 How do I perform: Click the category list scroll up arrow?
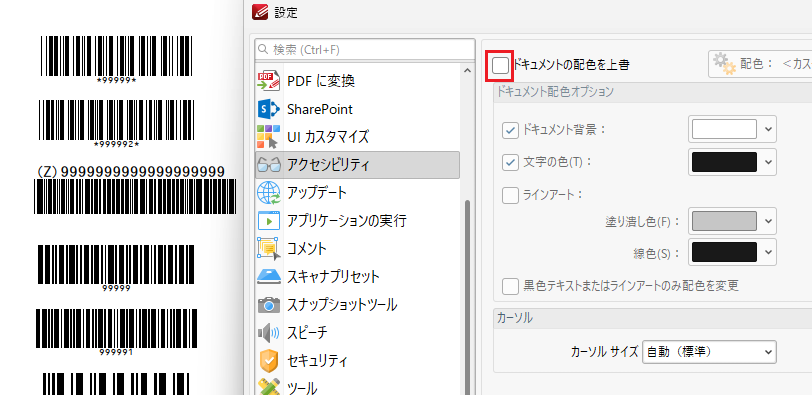tap(468, 70)
